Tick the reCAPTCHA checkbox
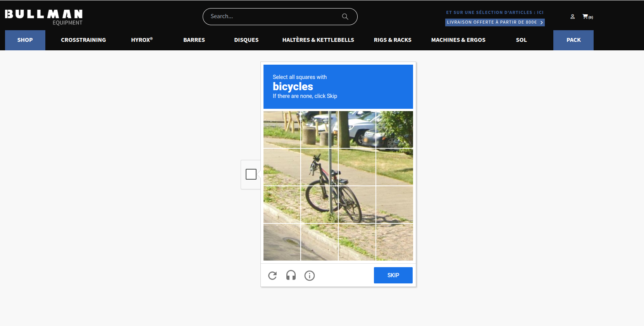 tap(251, 174)
